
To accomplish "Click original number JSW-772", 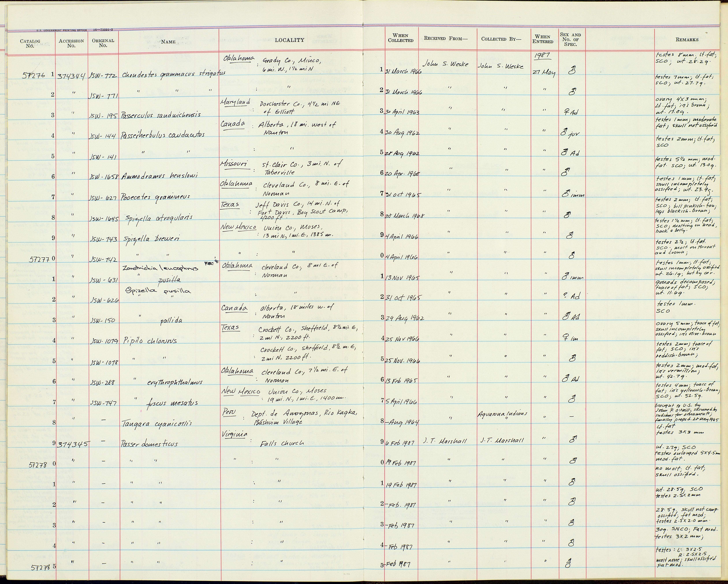I will coord(103,75).
